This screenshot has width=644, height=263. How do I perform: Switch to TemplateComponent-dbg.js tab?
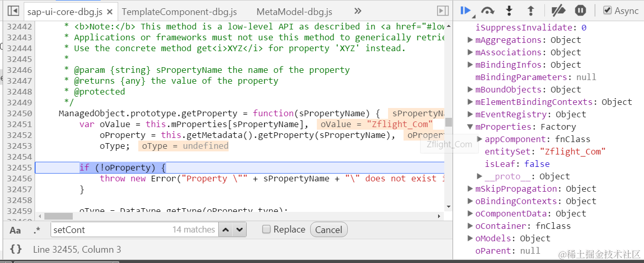pyautogui.click(x=179, y=11)
